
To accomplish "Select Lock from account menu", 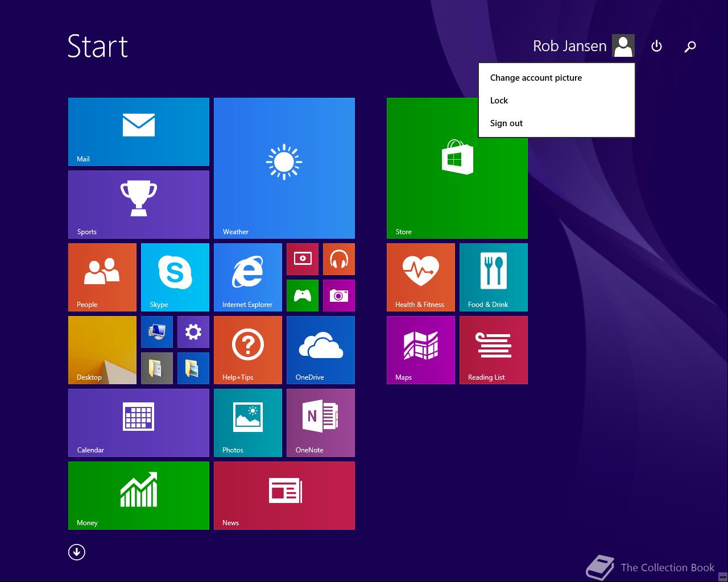I will pyautogui.click(x=556, y=101).
